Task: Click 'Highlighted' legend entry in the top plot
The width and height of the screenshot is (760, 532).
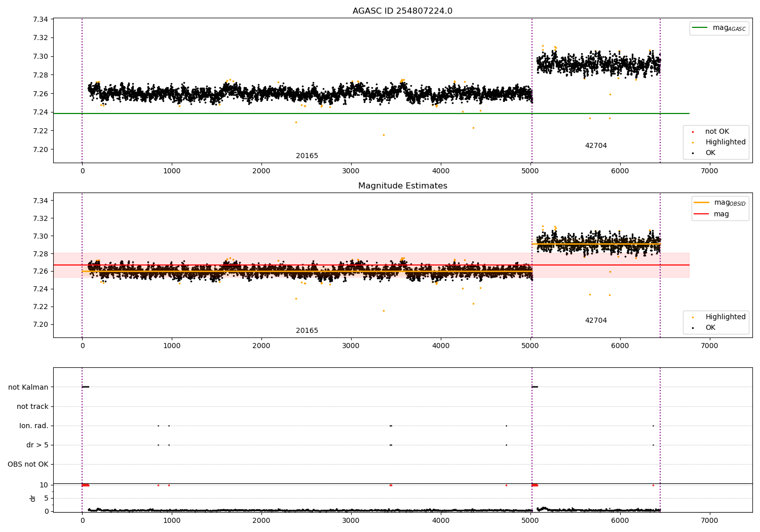Action: (x=719, y=142)
